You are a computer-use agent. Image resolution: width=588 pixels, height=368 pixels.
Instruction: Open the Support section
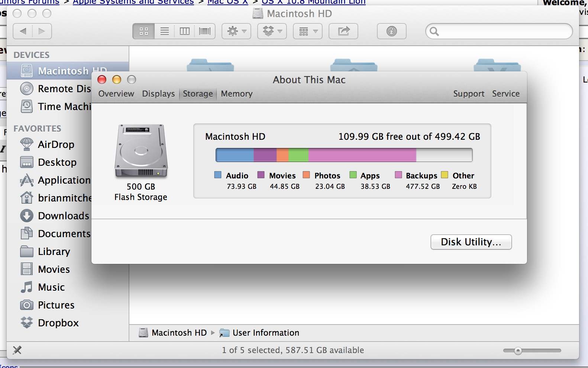[x=469, y=94]
